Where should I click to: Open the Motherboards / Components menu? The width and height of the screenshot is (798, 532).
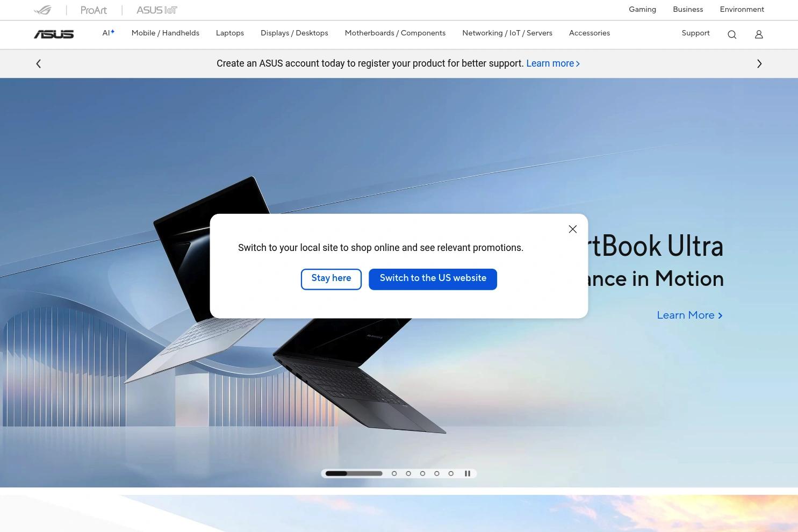coord(395,33)
